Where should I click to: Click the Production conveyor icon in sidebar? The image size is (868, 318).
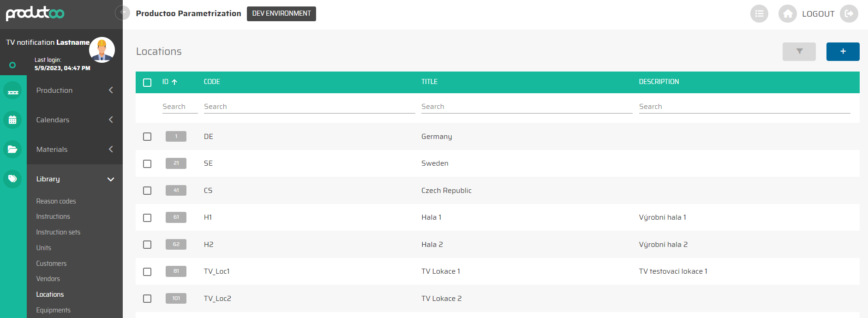pyautogui.click(x=12, y=91)
